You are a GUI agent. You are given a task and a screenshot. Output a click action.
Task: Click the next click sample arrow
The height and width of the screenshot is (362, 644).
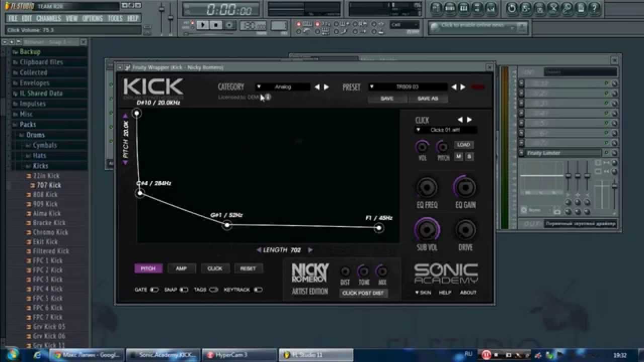click(x=469, y=120)
